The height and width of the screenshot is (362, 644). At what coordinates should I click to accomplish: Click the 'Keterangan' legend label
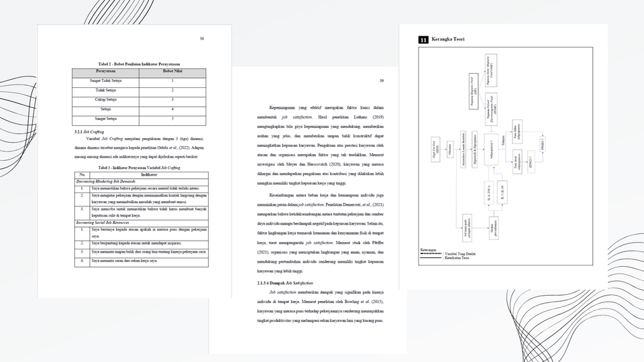(x=429, y=250)
